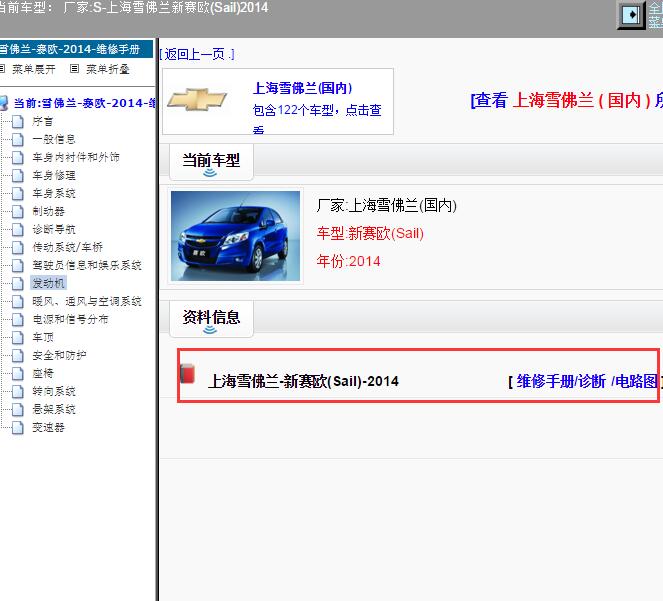Click the 上海雪佛兰-新赛欧(Sail)-2014 entry
663x601 pixels.
[303, 381]
